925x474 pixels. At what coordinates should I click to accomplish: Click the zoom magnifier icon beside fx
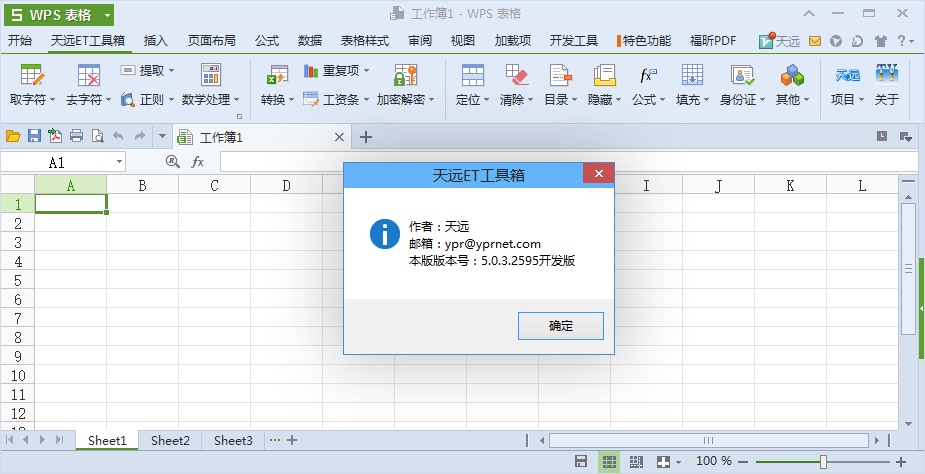coord(172,162)
